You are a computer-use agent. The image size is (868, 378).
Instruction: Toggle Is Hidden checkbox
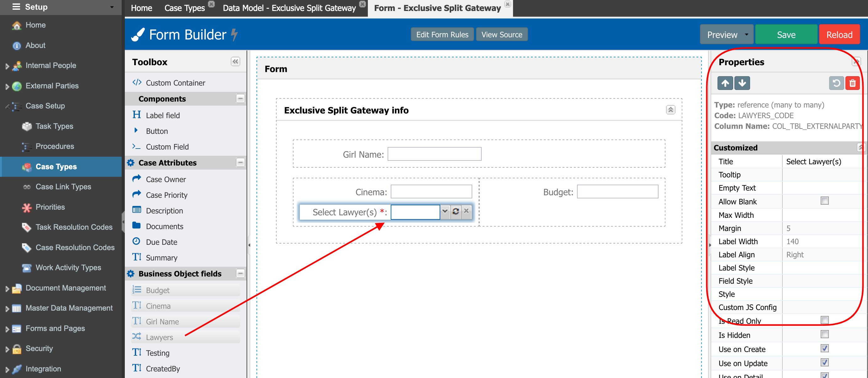824,334
